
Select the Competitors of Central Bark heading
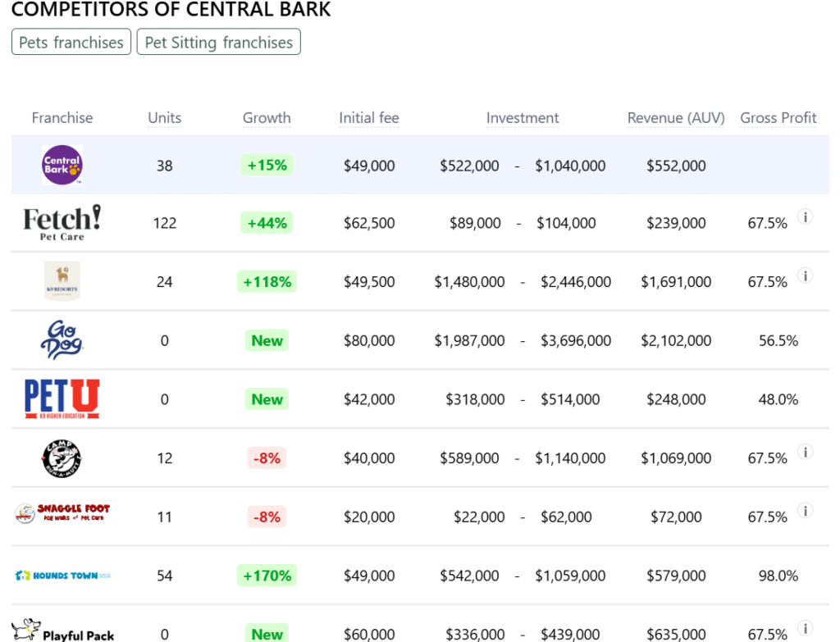171,9
